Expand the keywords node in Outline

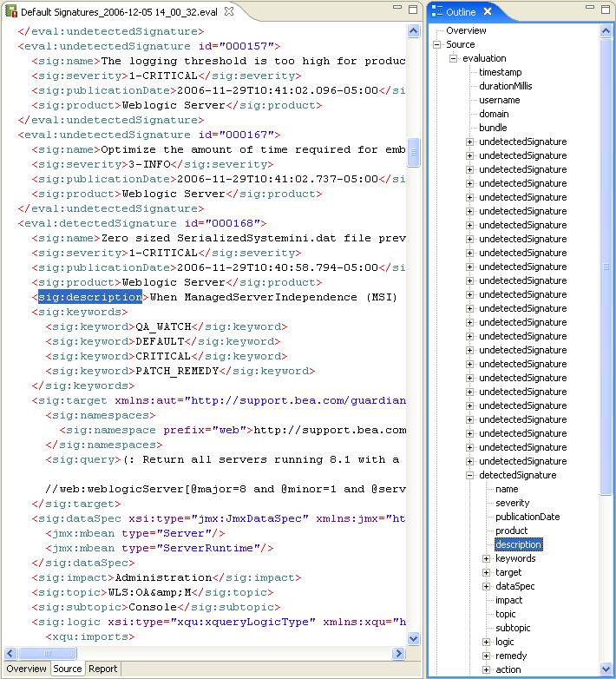tap(486, 558)
